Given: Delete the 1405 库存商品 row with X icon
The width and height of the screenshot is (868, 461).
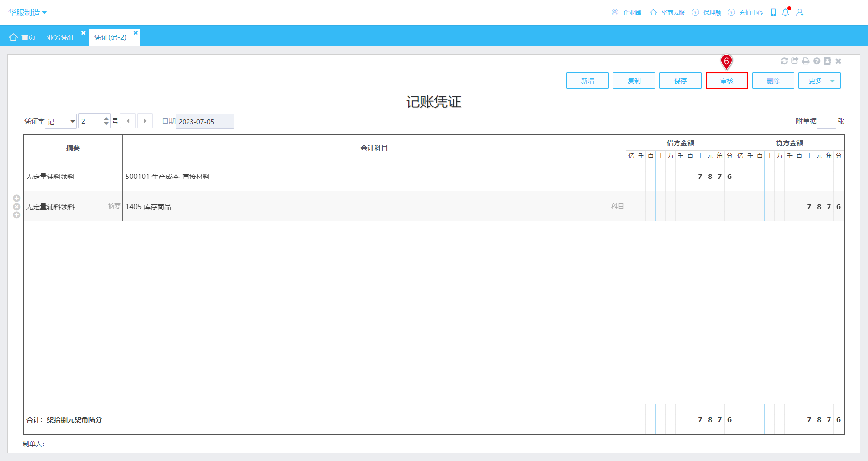Looking at the screenshot, I should click(16, 207).
